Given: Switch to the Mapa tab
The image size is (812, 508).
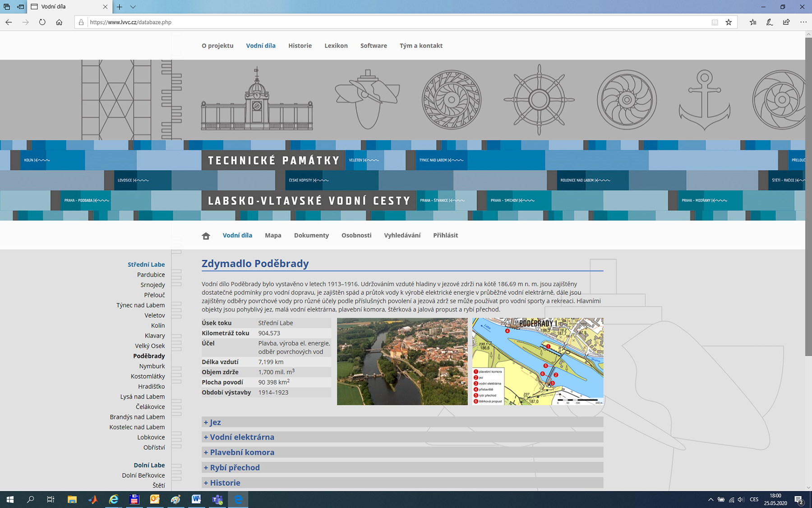Looking at the screenshot, I should tap(273, 235).
